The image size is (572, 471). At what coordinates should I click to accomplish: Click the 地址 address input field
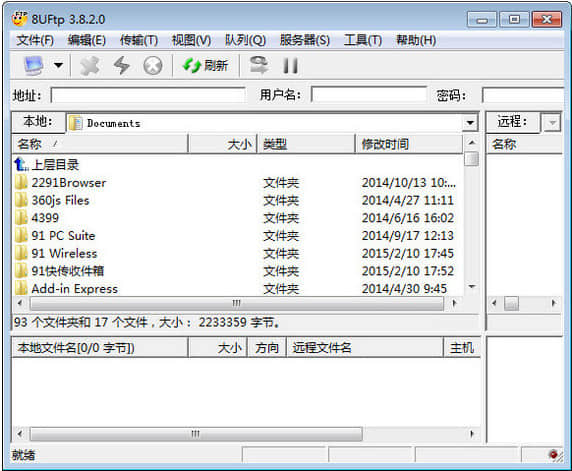pyautogui.click(x=148, y=95)
